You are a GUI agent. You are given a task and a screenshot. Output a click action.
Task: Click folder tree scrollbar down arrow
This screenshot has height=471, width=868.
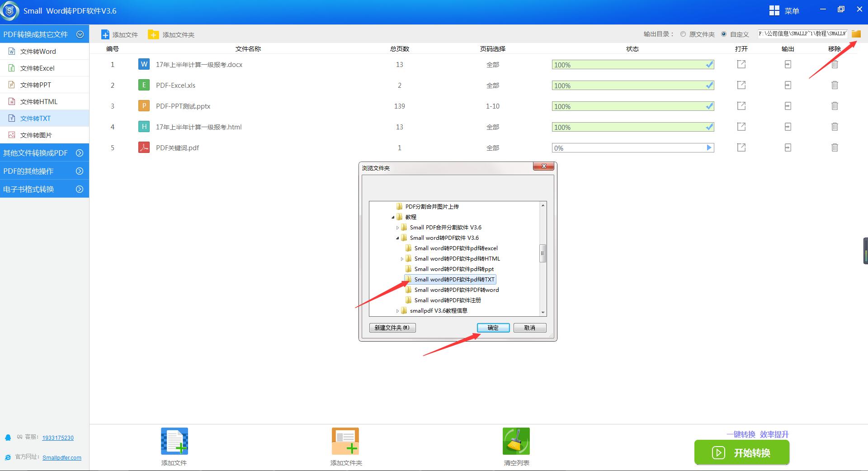coord(543,312)
